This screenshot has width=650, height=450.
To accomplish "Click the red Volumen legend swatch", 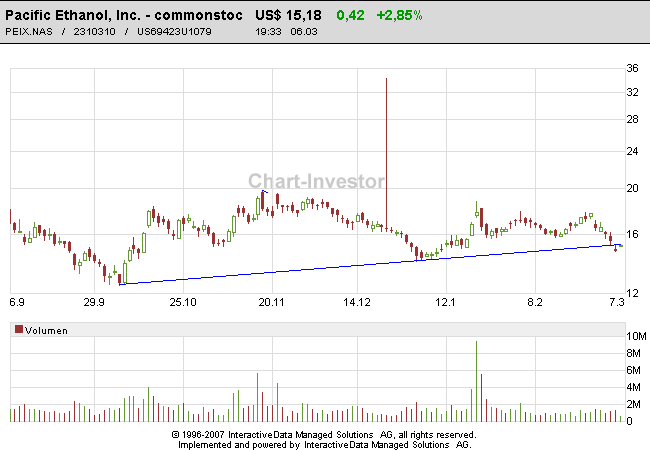I will 19,329.
